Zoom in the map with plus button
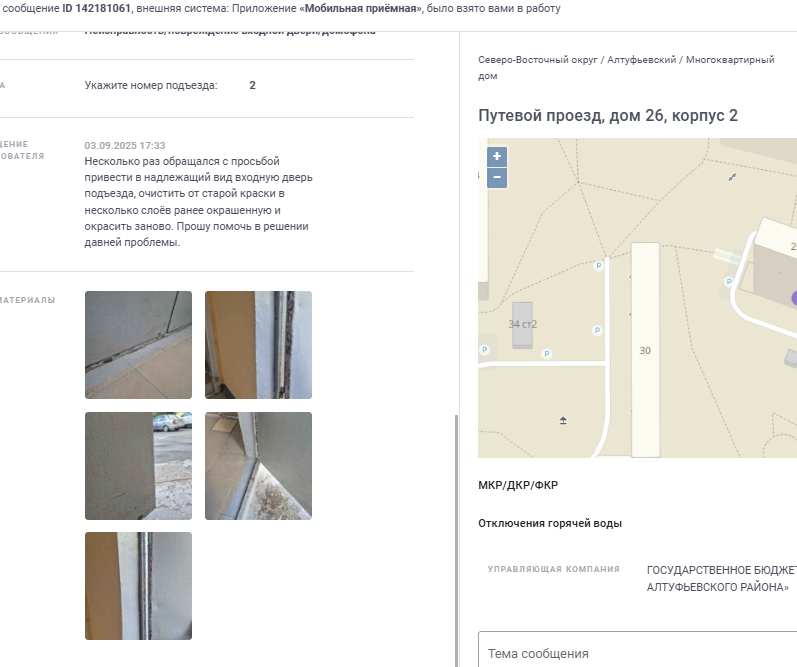Image resolution: width=797 pixels, height=667 pixels. [x=497, y=157]
